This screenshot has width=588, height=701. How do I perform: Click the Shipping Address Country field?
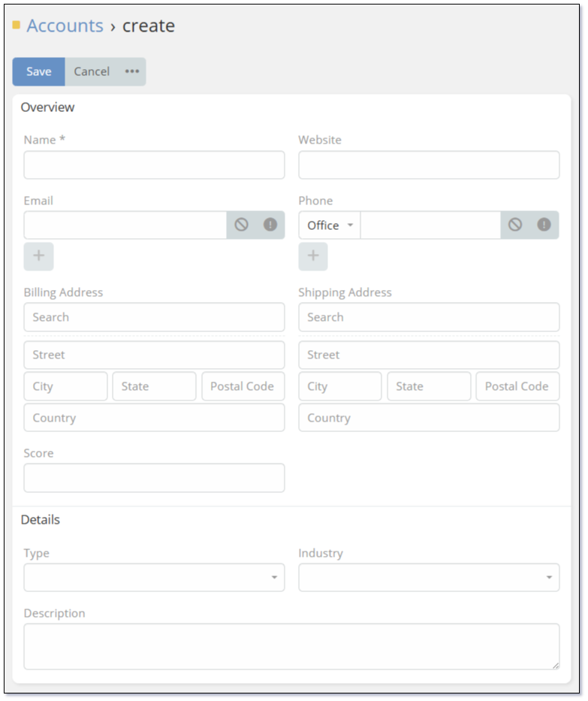click(429, 418)
